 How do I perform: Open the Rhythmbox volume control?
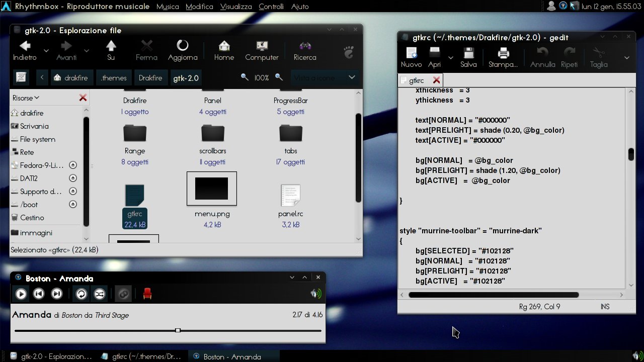point(316,294)
